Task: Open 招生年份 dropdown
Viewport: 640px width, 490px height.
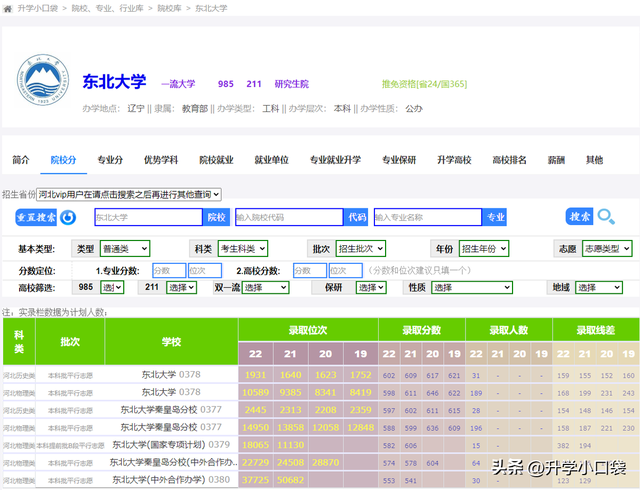Action: [x=484, y=249]
